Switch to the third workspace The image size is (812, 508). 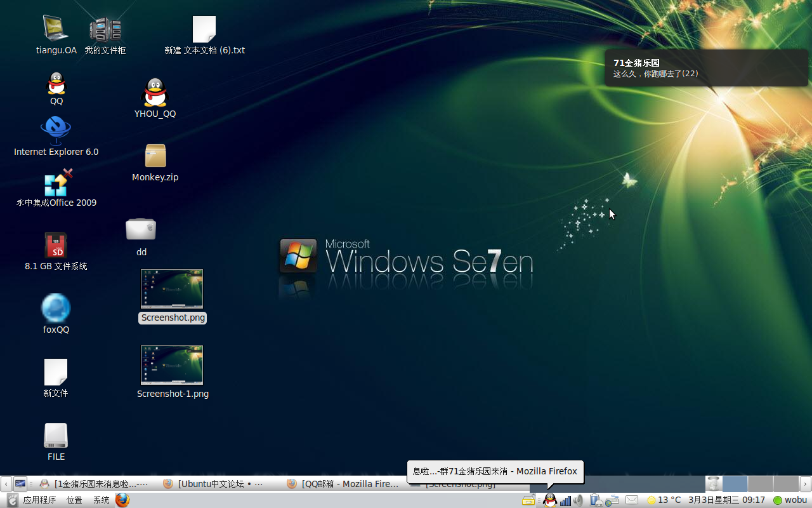786,484
